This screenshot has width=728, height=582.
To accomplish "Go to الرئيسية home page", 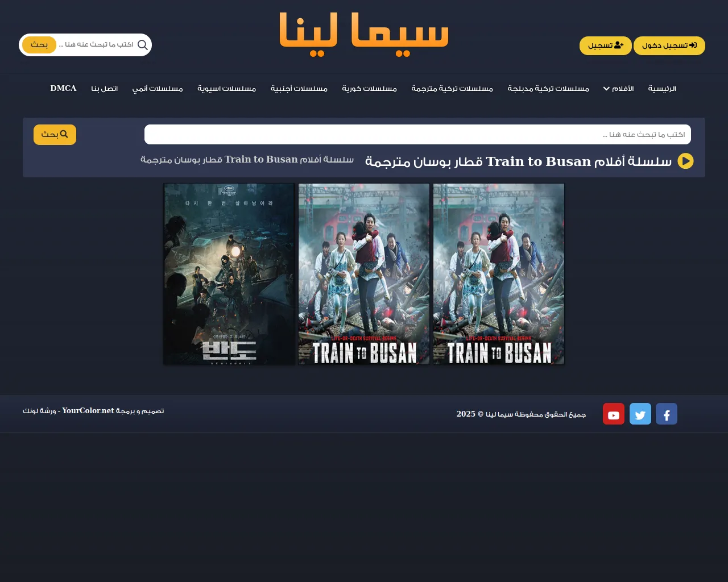I will coord(662,89).
